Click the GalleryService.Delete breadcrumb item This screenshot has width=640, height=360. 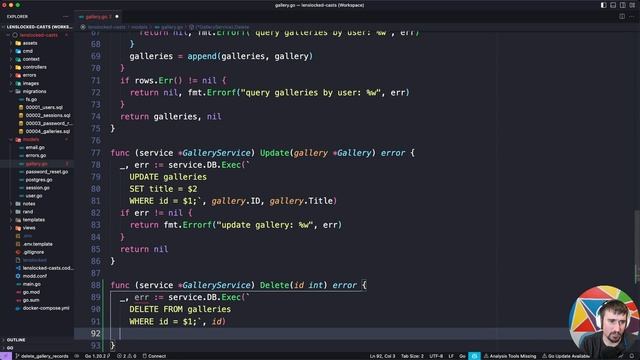(x=219, y=27)
